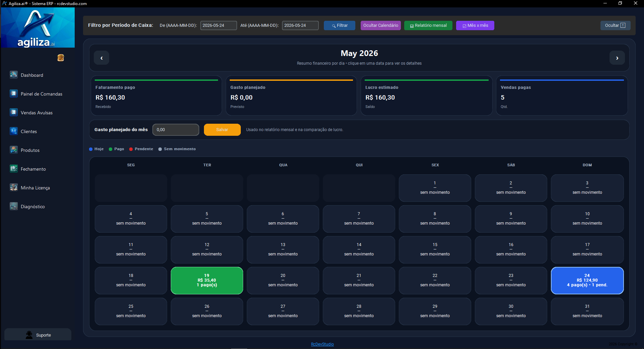Viewport: 644px width, 349px height.
Task: Open day 23 calendar cell
Action: [511, 281]
